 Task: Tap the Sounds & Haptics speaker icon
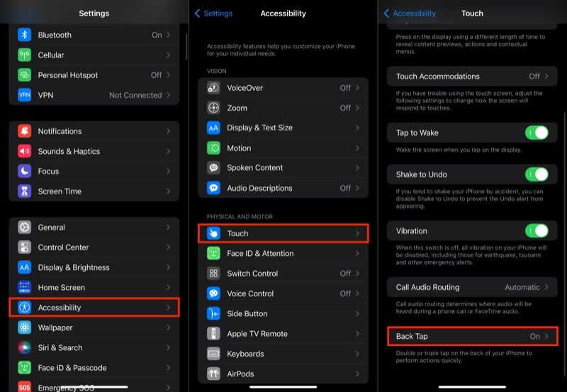pos(25,151)
